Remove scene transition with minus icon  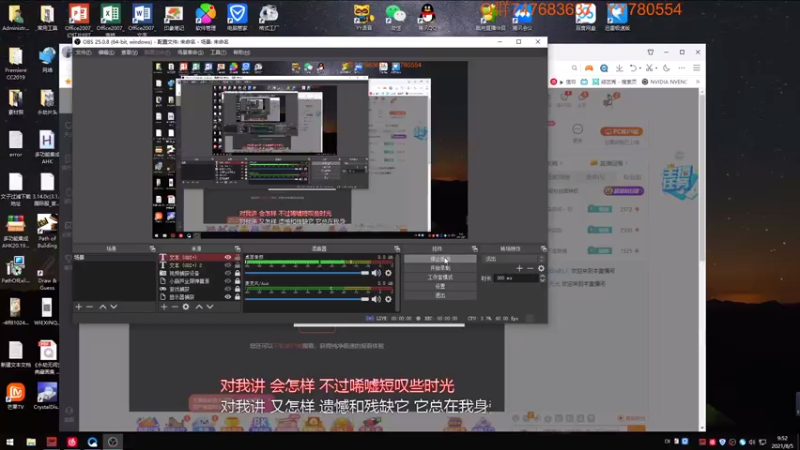(530, 268)
